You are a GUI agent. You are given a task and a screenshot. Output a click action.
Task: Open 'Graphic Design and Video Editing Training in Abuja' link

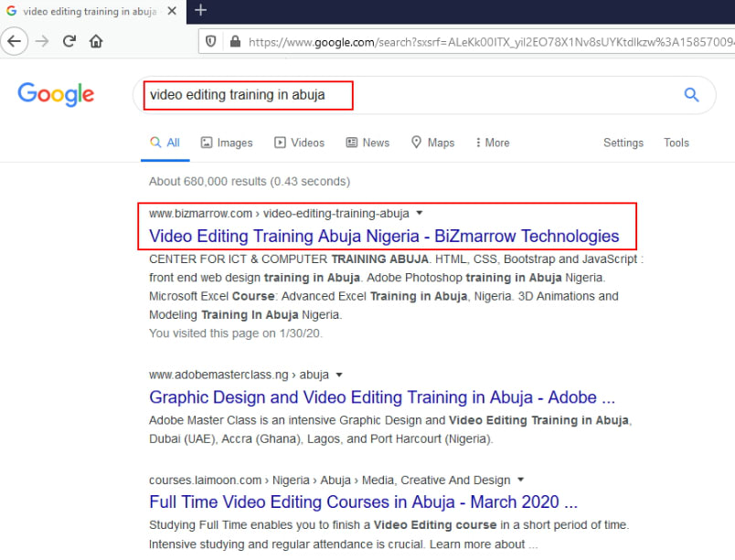pos(382,397)
